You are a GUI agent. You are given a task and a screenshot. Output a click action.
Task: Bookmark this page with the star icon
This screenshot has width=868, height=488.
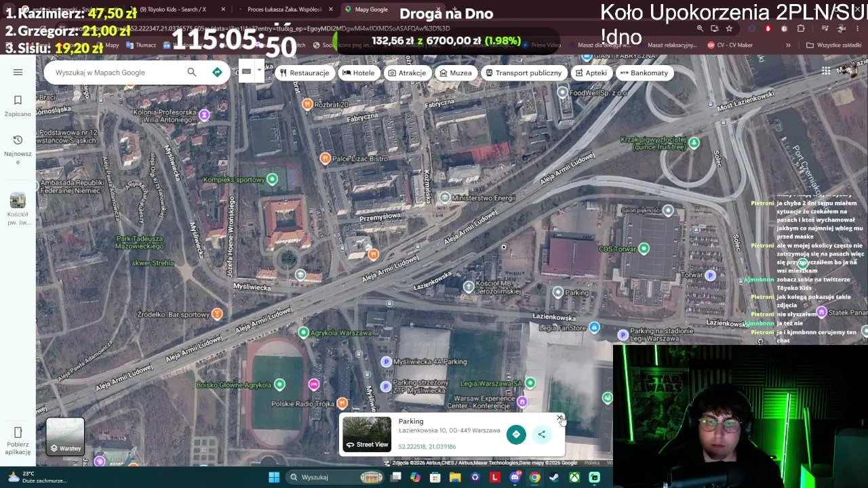pos(729,28)
